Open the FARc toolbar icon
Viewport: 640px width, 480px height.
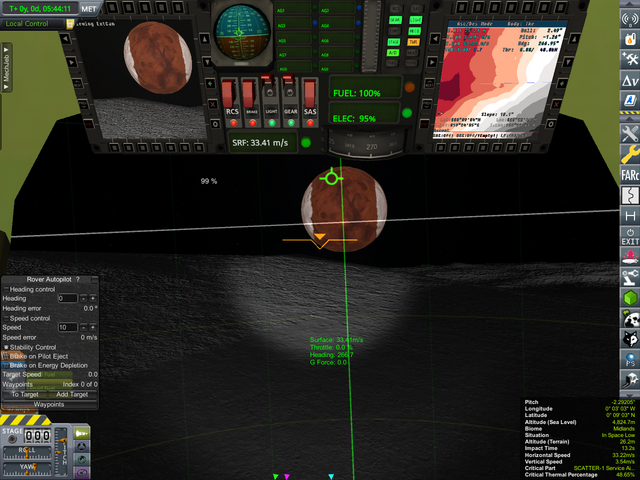point(630,175)
